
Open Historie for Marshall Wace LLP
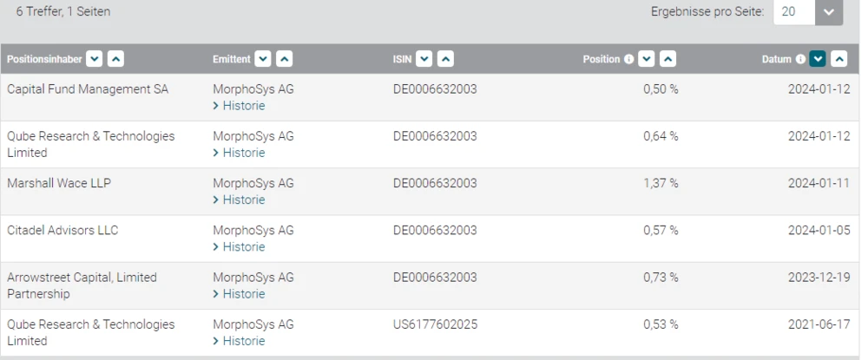(243, 200)
